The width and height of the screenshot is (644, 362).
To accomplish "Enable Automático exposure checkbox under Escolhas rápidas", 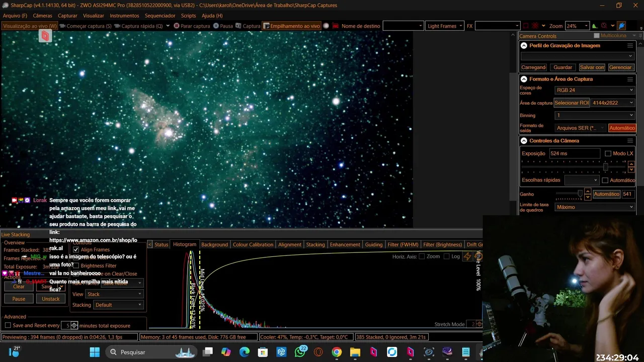I will pyautogui.click(x=605, y=180).
